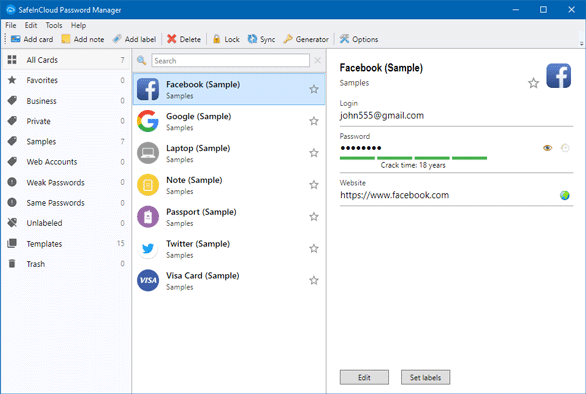Viewport: 586px width, 394px height.
Task: Click the login john555@gmail.com
Action: point(382,116)
